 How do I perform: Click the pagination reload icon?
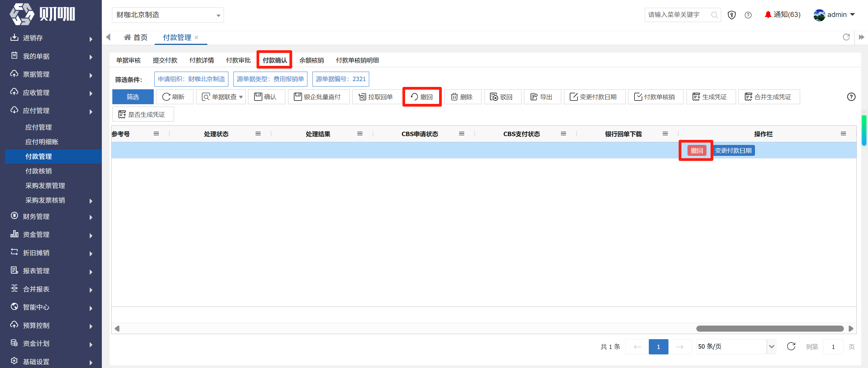pos(791,346)
